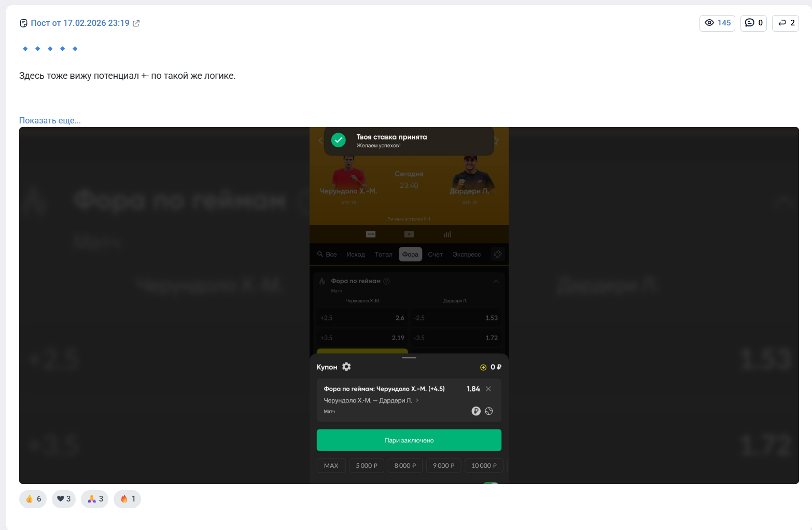The width and height of the screenshot is (812, 530).
Task: Toggle the heart reaction with 3
Action: 64,499
